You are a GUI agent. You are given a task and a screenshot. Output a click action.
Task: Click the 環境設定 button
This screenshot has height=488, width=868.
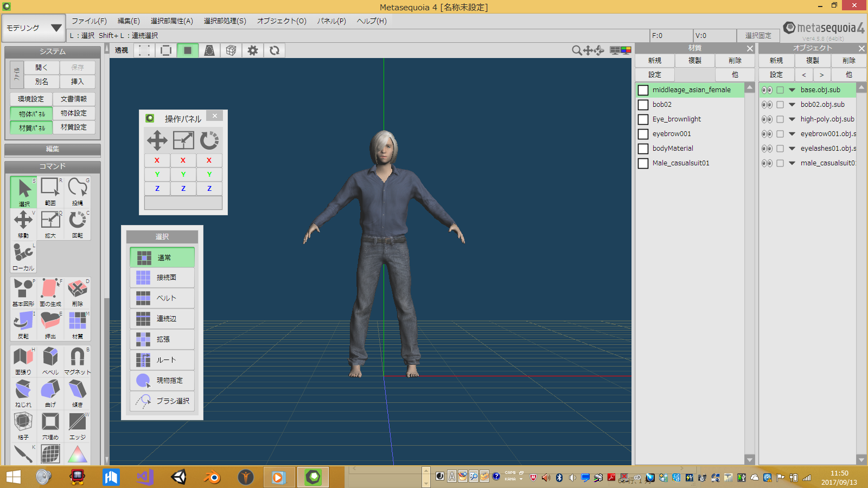[31, 99]
